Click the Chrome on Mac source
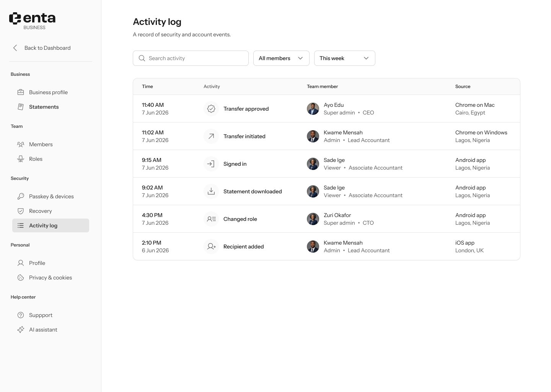This screenshot has width=551, height=392. [x=475, y=105]
